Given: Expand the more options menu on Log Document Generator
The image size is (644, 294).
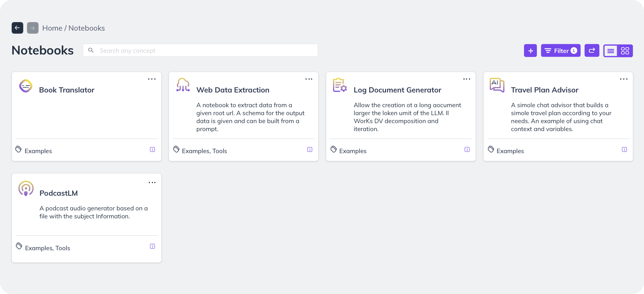Looking at the screenshot, I should point(466,79).
